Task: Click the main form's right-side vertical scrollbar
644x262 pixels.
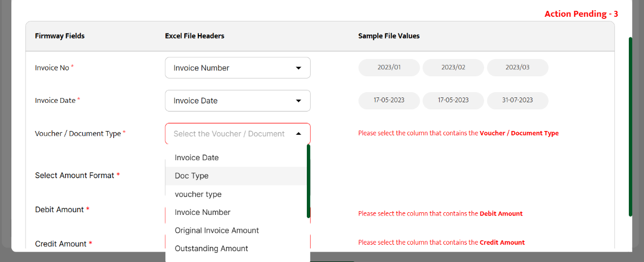Action: 630,127
